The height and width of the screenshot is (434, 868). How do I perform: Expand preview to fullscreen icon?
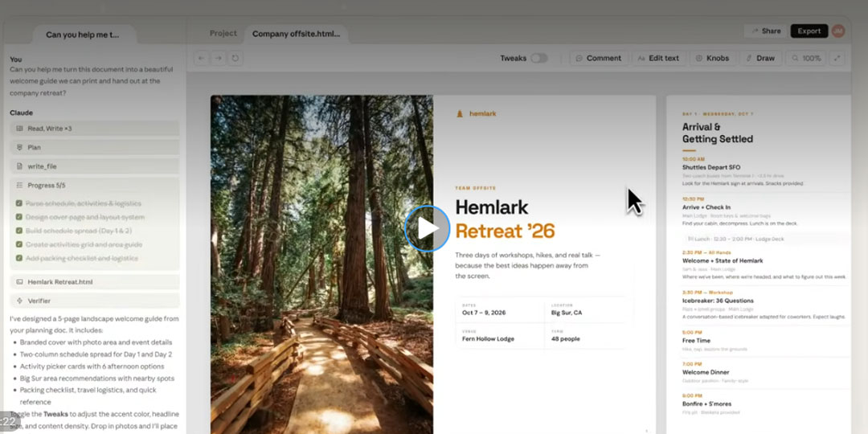click(x=837, y=58)
